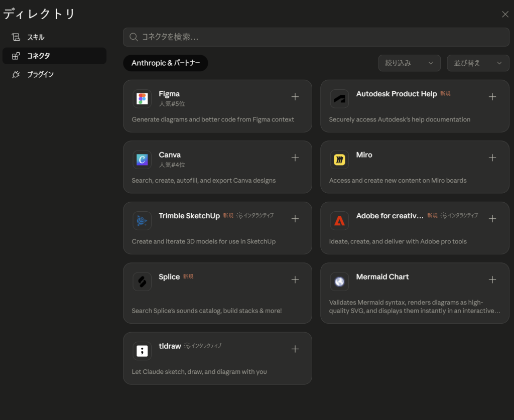514x420 pixels.
Task: Click the コネクタを検索 search field
Action: [x=316, y=37]
